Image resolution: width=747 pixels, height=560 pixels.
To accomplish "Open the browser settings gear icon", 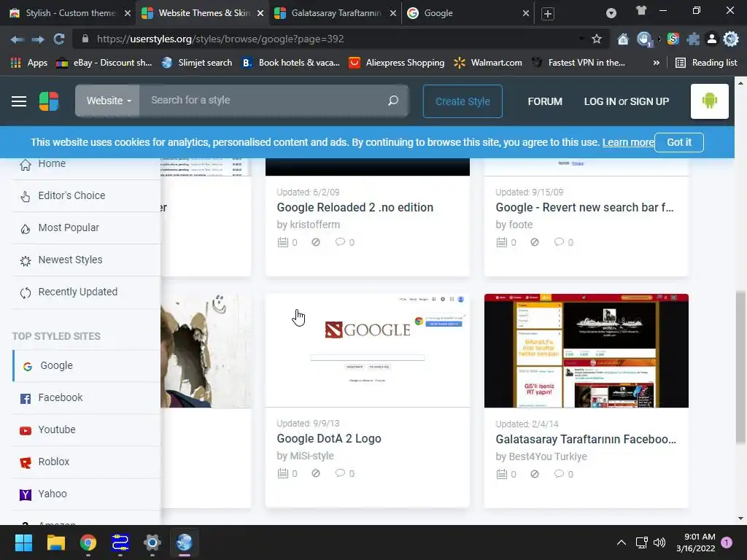I will click(731, 39).
